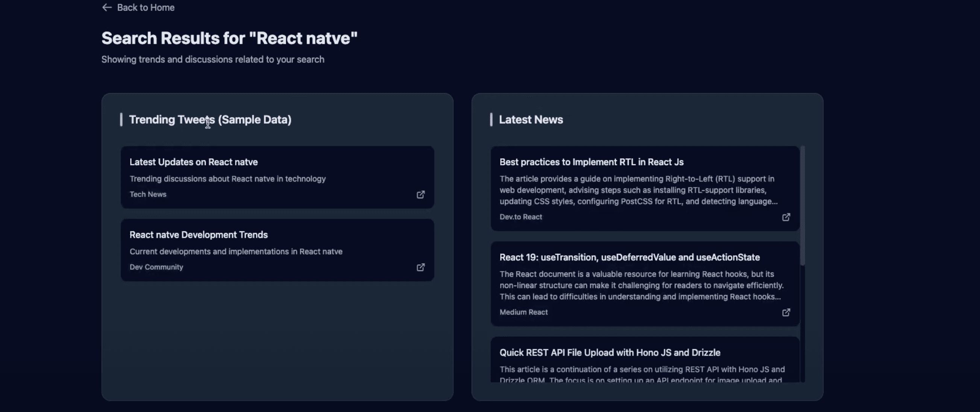This screenshot has height=412, width=980.
Task: Click the 'Trending Tweets (Sample Data)' heading
Action: [x=210, y=120]
